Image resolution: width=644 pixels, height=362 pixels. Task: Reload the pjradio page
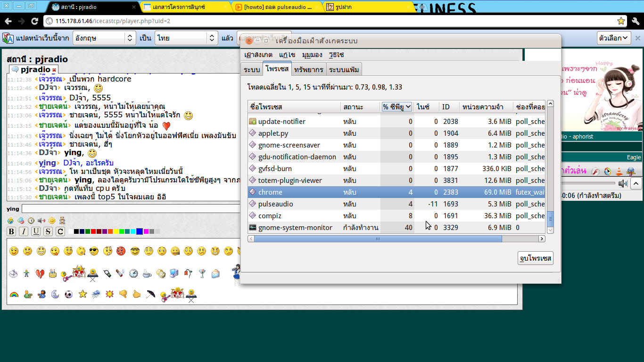coord(34,21)
